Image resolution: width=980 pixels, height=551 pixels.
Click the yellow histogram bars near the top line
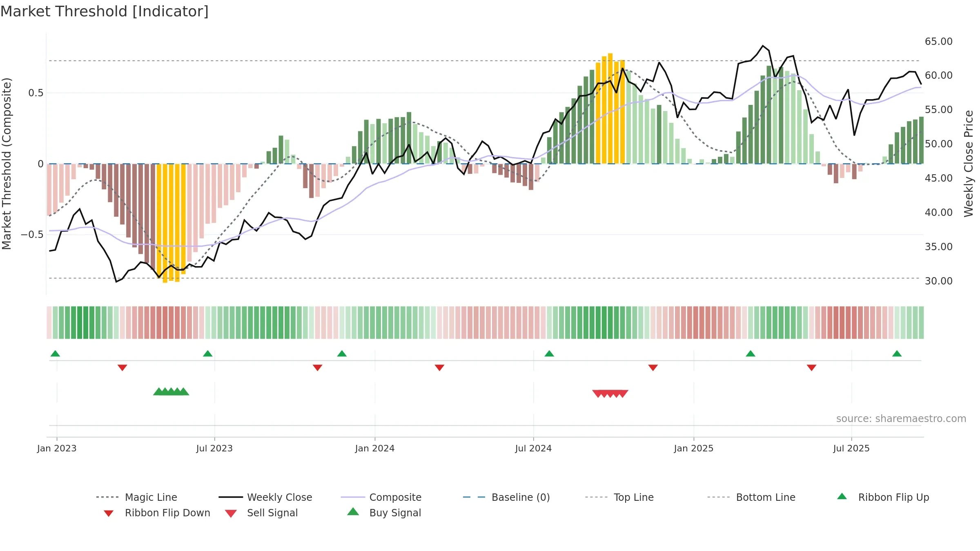(x=610, y=109)
